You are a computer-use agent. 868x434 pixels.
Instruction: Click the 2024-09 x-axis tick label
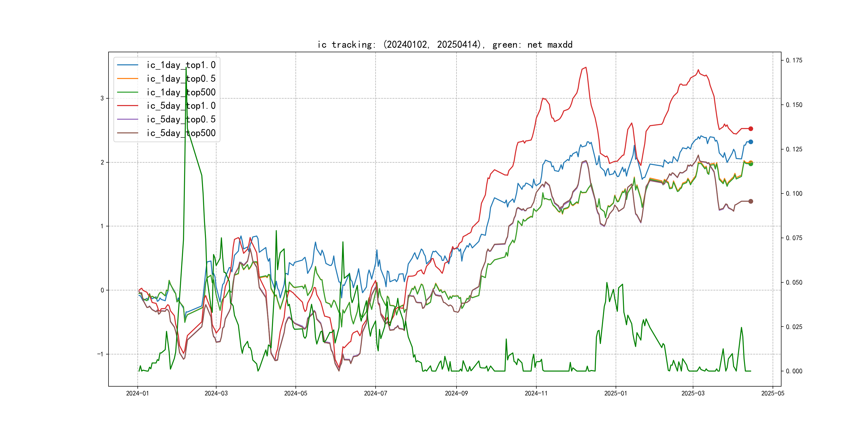coord(456,393)
